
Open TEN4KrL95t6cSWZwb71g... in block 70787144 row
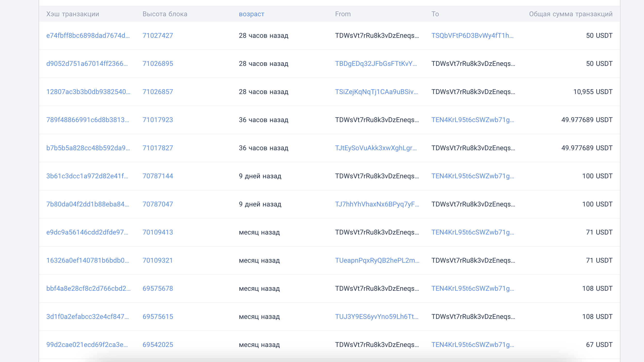[x=473, y=176]
